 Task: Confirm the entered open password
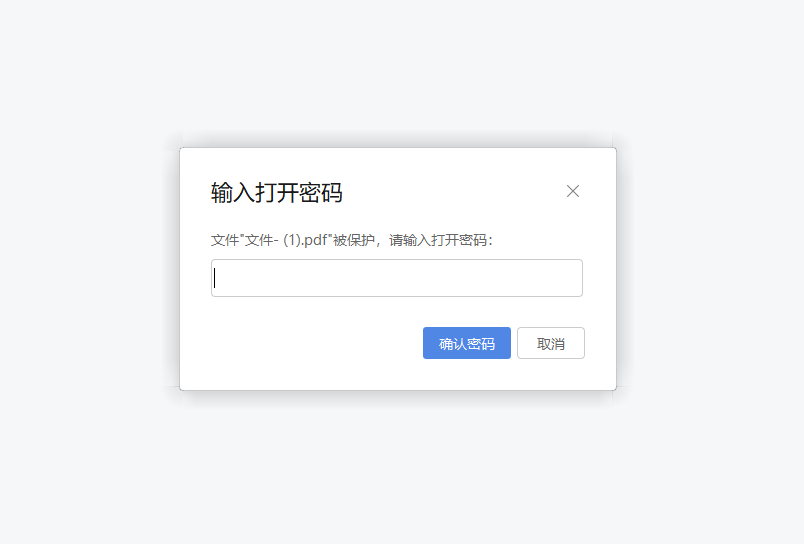click(467, 343)
